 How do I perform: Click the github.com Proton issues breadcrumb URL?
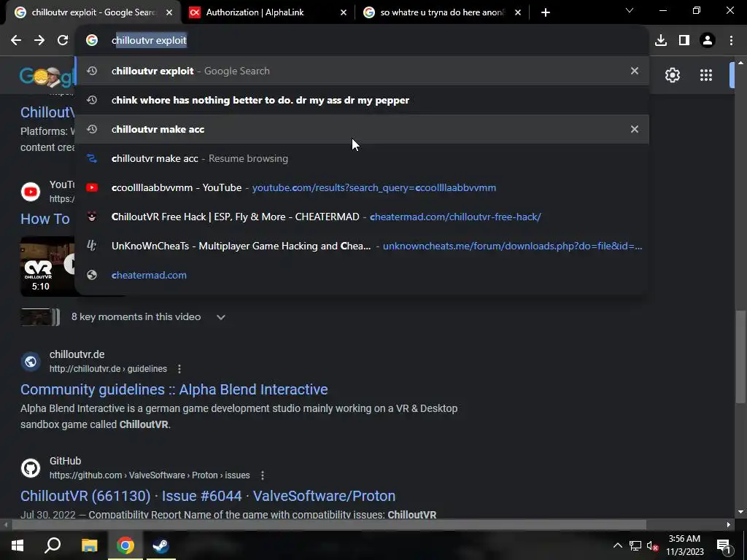click(x=150, y=475)
